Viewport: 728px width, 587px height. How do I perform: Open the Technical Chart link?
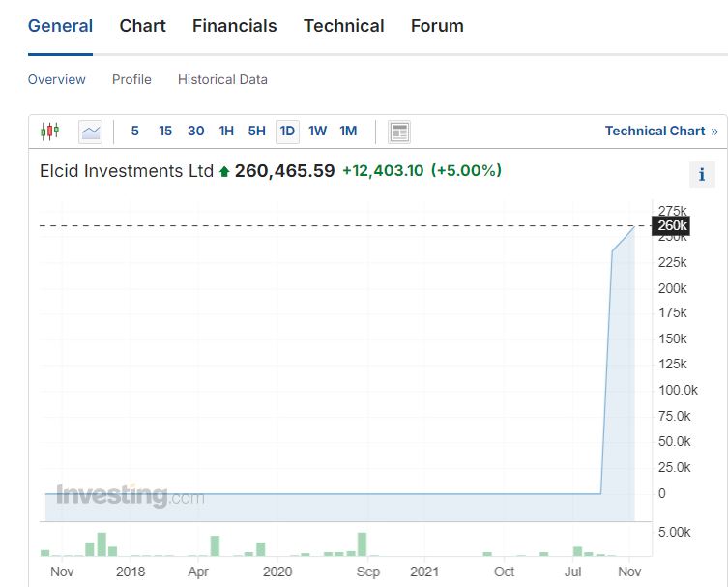(x=661, y=131)
